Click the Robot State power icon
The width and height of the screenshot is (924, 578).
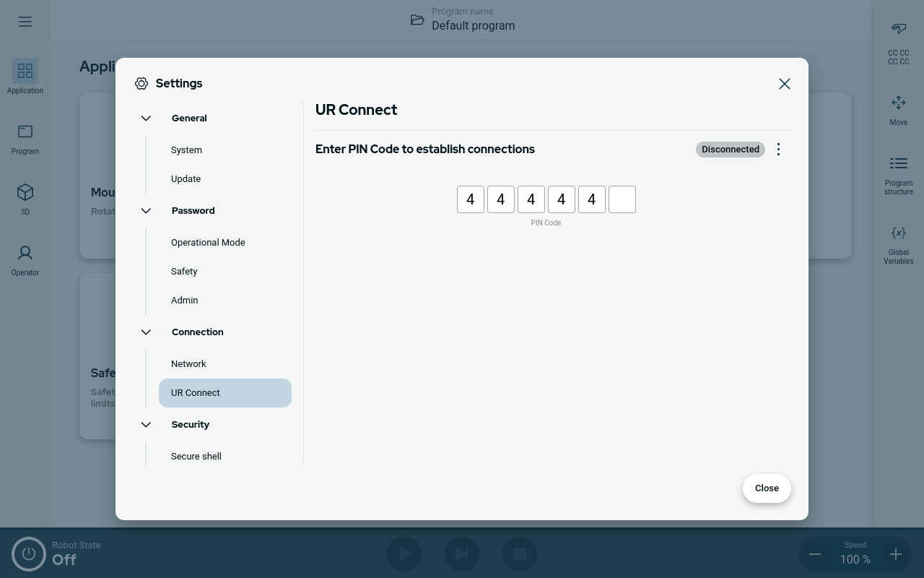[28, 553]
